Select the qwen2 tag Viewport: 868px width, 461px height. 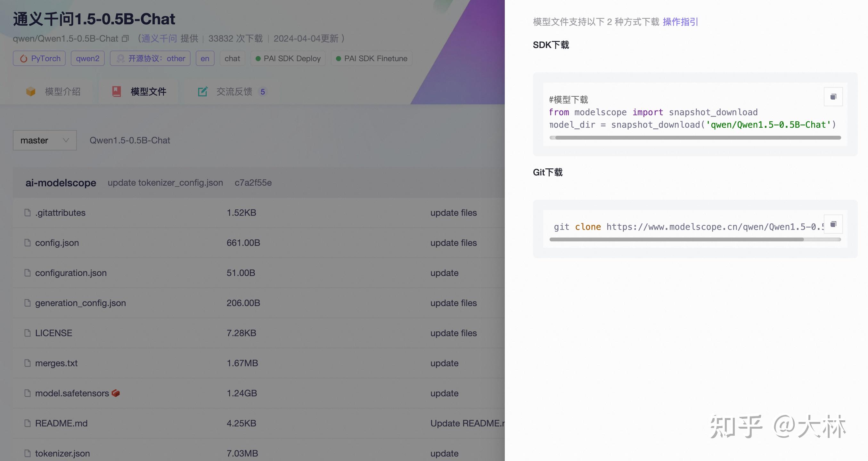click(x=88, y=59)
